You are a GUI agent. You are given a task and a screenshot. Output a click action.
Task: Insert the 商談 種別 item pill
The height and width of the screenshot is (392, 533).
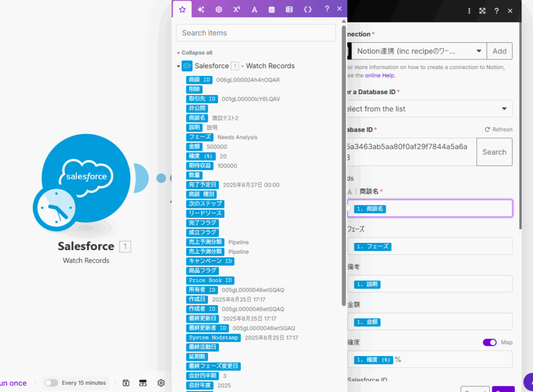[201, 194]
